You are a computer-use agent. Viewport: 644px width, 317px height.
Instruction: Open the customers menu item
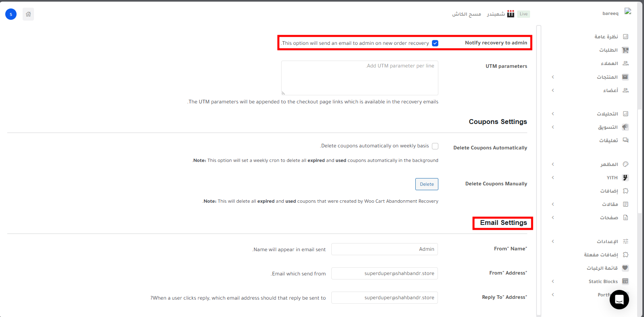609,63
